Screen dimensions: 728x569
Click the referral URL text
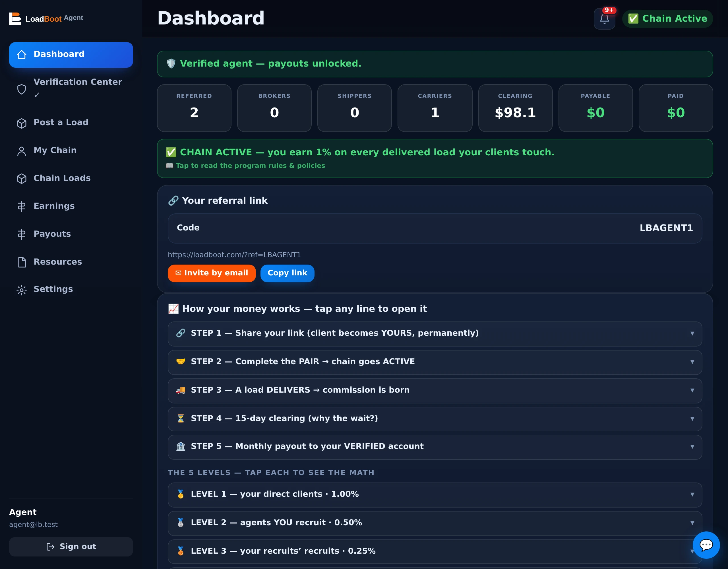[234, 255]
